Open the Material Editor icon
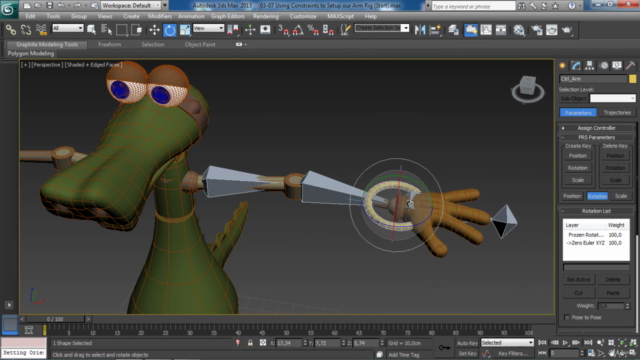This screenshot has width=640, height=360. point(519,30)
